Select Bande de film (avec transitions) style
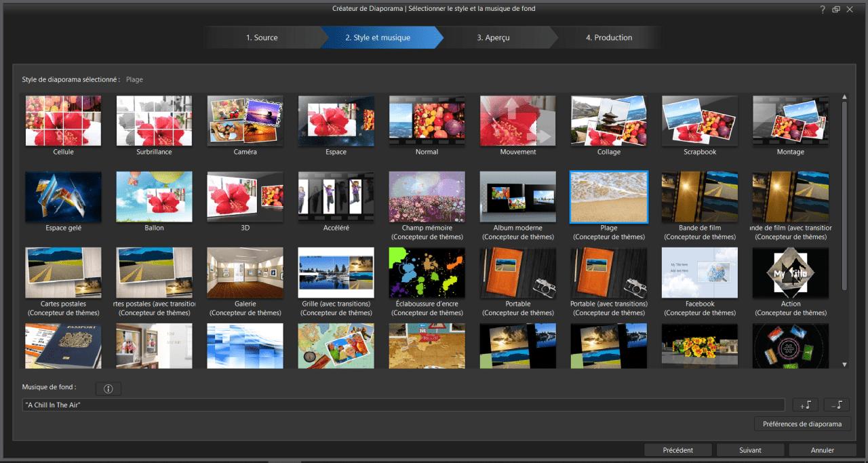Viewport: 868px width, 463px height. tap(790, 197)
